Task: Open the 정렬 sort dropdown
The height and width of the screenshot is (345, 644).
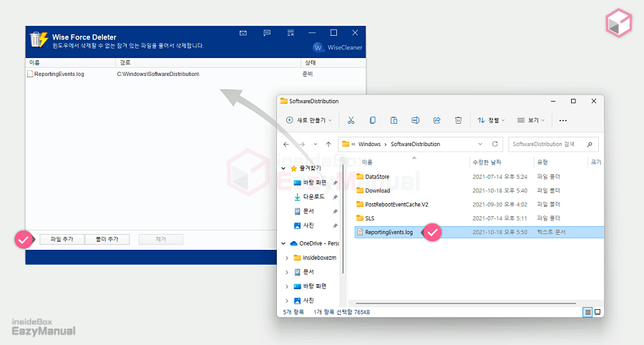Action: 491,120
